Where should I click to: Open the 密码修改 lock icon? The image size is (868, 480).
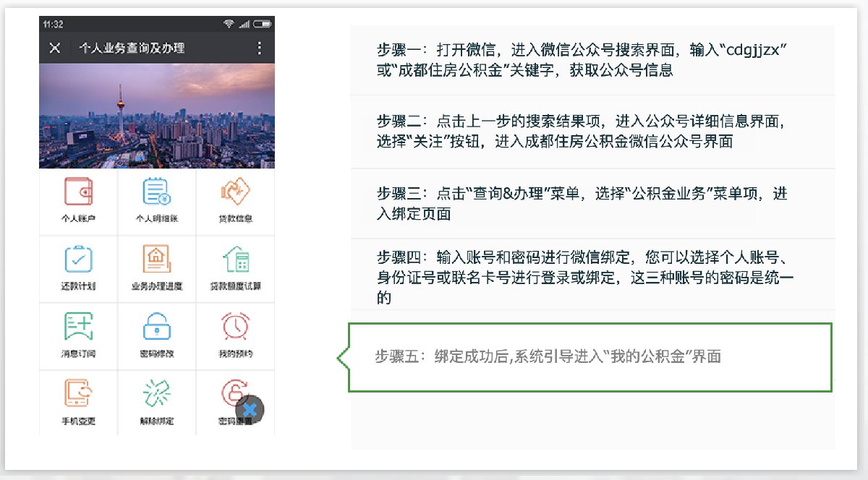coord(156,326)
